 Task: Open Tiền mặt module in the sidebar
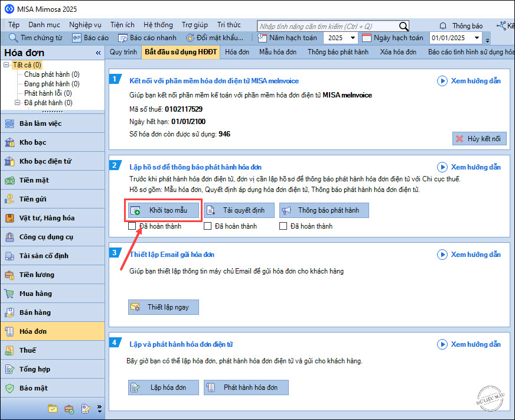coord(53,180)
